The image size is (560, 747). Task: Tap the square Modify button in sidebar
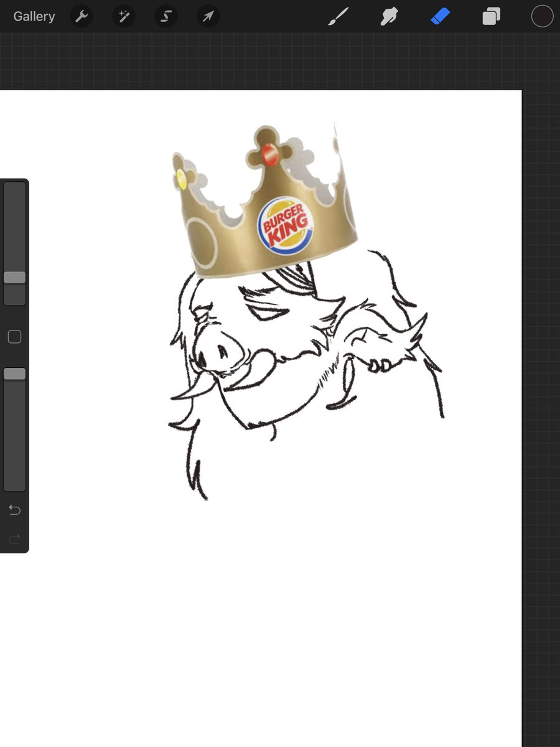pyautogui.click(x=14, y=337)
